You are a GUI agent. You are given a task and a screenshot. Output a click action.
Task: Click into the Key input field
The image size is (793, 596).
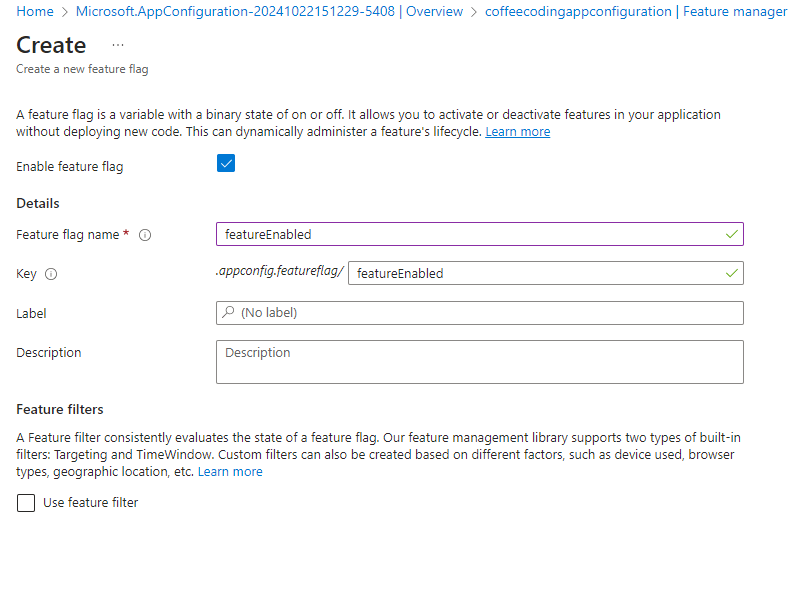(535, 273)
